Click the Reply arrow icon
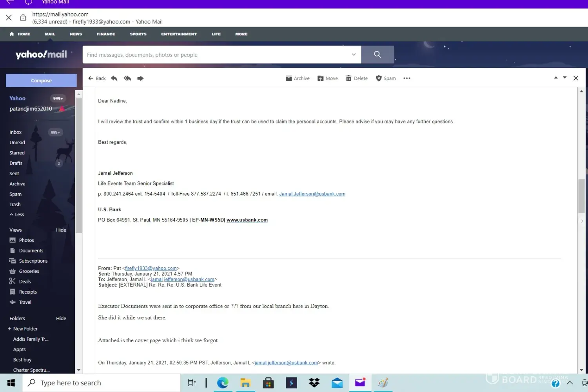This screenshot has height=392, width=588. point(114,78)
